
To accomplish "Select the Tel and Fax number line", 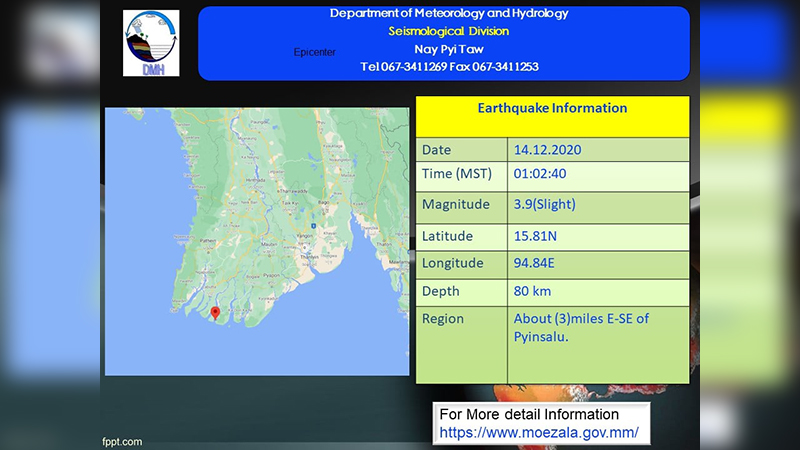I will [x=449, y=67].
